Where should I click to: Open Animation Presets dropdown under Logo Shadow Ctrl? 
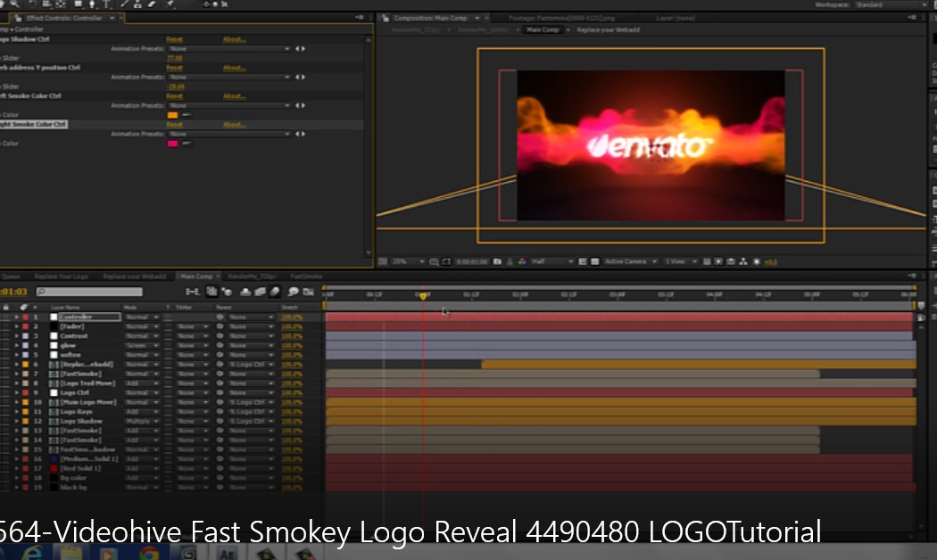(x=229, y=49)
